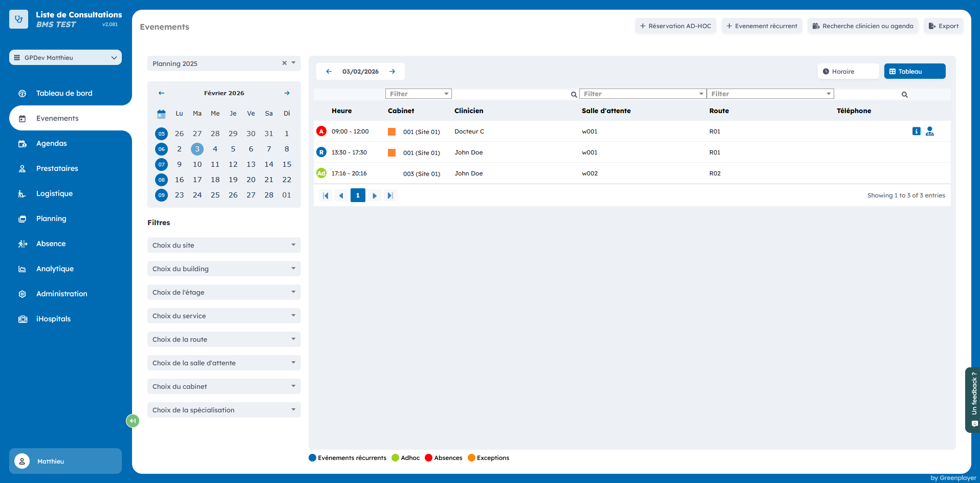Click the calendar icon in date picker header
The height and width of the screenshot is (483, 980).
coord(161,114)
